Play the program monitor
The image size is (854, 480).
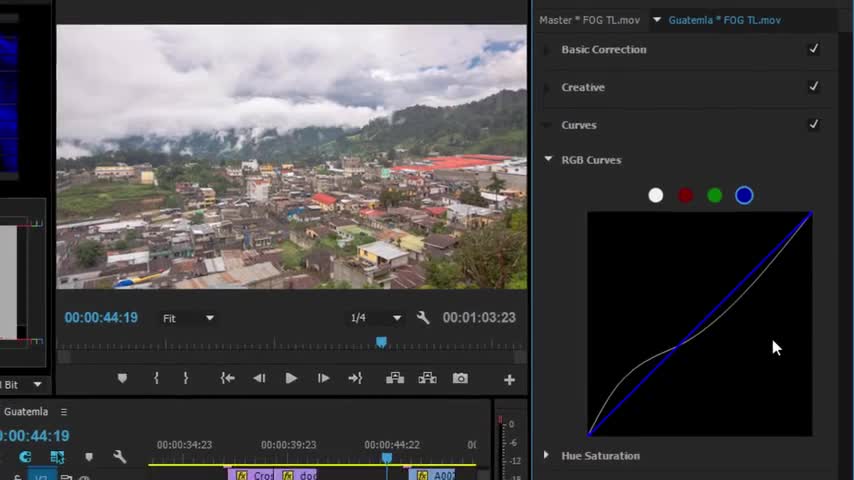(291, 378)
